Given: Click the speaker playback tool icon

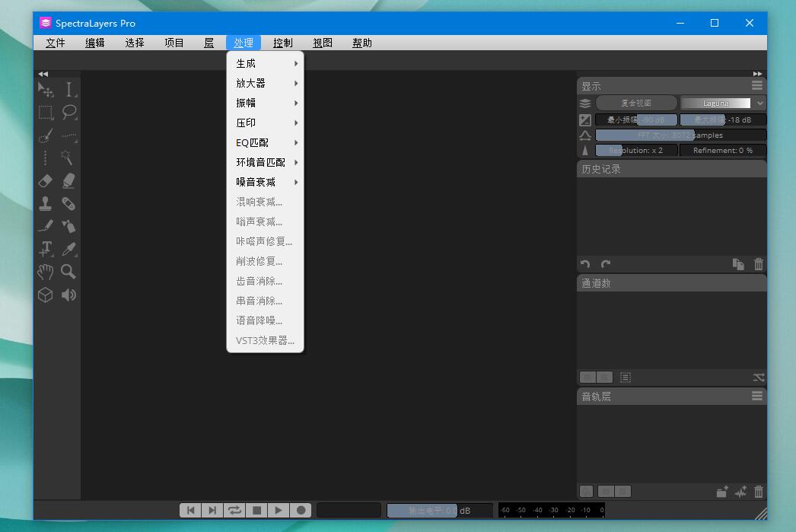Looking at the screenshot, I should 69,295.
